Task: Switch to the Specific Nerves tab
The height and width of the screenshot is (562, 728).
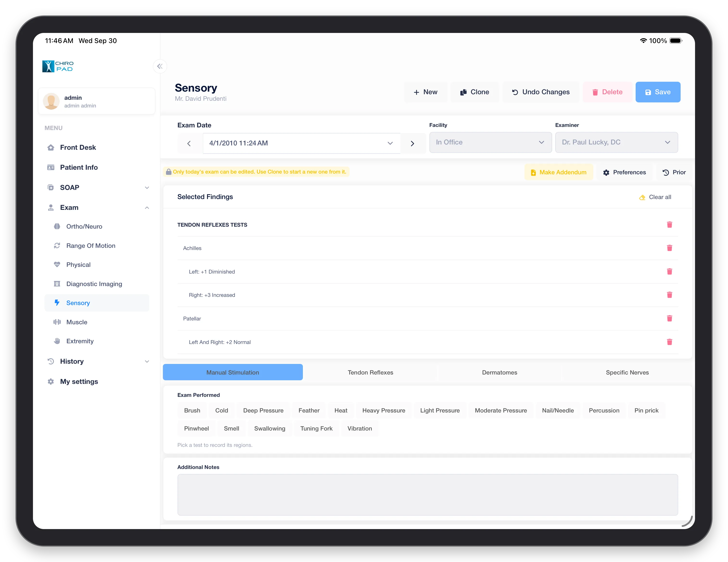Action: tap(627, 372)
